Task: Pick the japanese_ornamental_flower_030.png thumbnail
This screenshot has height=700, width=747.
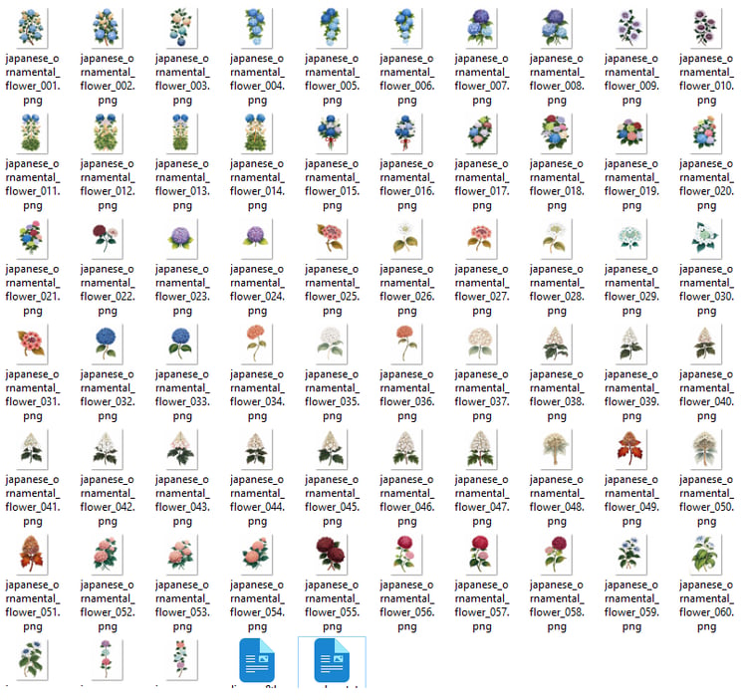Action: pyautogui.click(x=705, y=239)
